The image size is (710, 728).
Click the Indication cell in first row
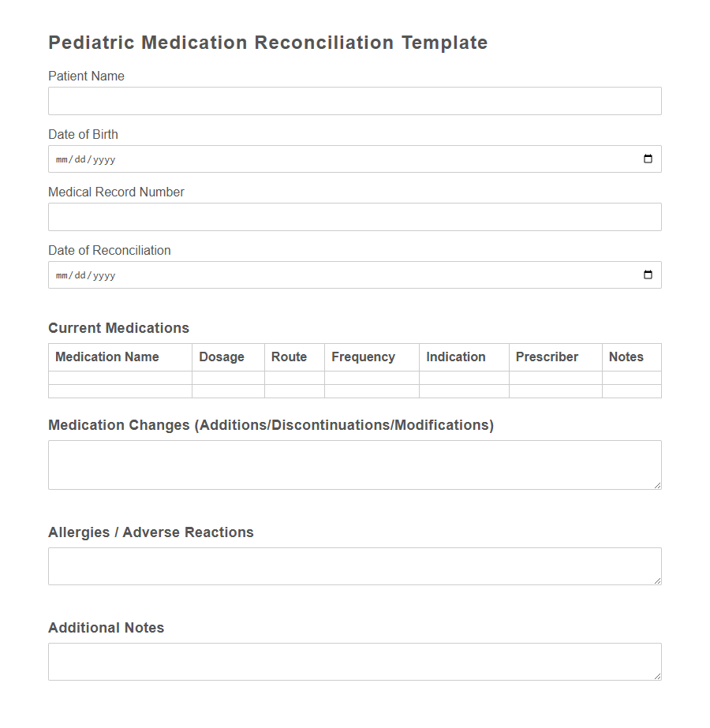click(x=463, y=379)
